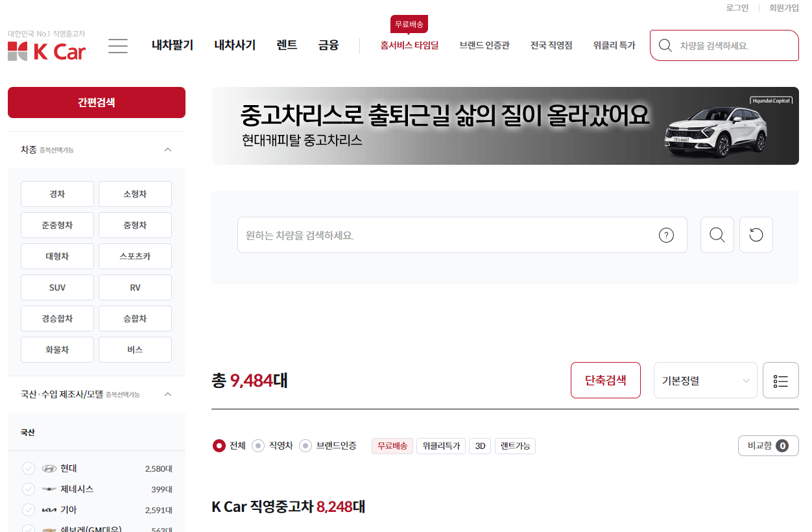Click the search help question mark icon
This screenshot has width=812, height=532.
pyautogui.click(x=666, y=235)
